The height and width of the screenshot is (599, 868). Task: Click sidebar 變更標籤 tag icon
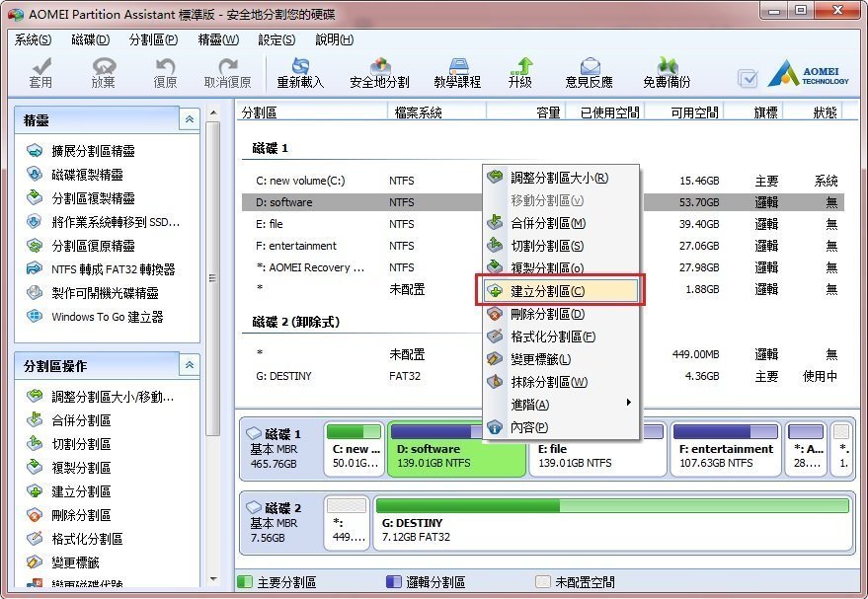point(35,562)
